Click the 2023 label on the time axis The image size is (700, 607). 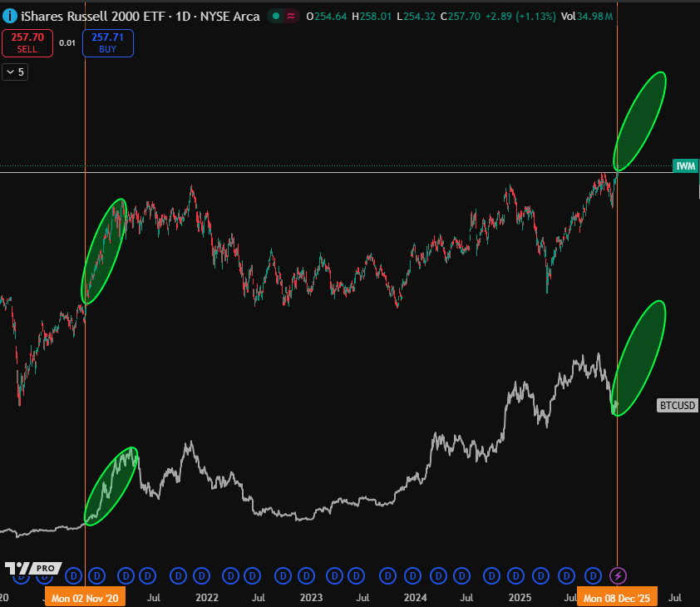tap(311, 598)
